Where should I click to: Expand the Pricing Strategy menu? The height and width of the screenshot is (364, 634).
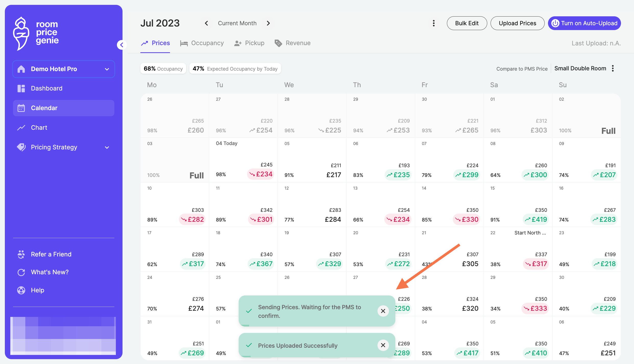click(x=64, y=147)
